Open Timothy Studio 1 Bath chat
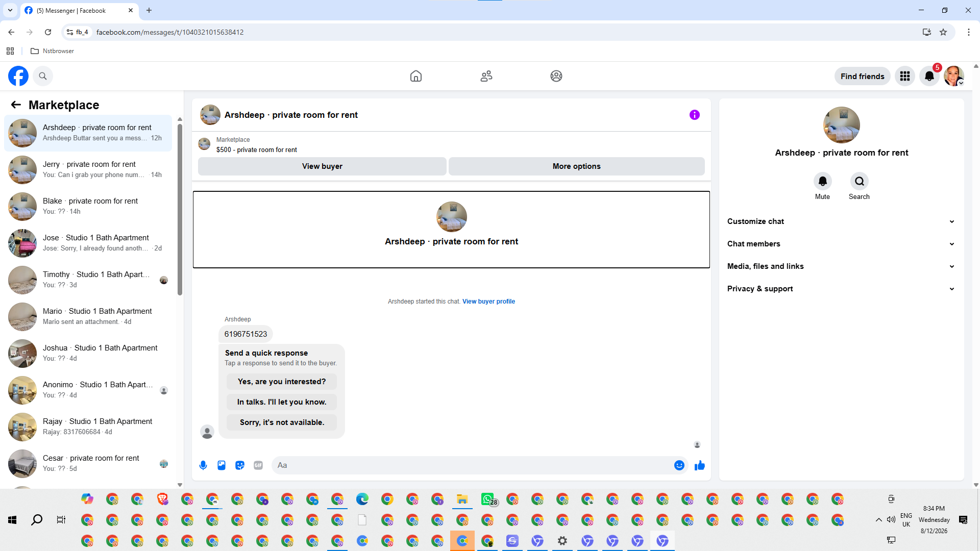Screen dimensions: 980x551 click(x=88, y=280)
